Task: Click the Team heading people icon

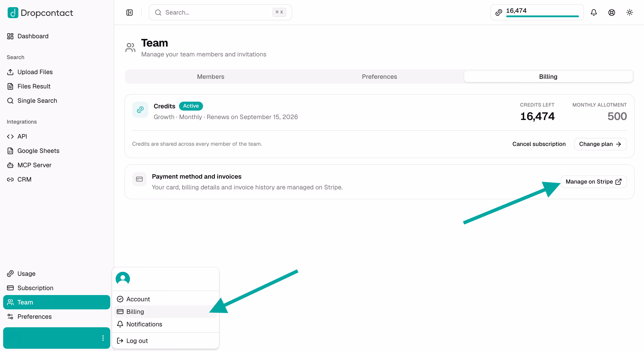Action: 130,47
